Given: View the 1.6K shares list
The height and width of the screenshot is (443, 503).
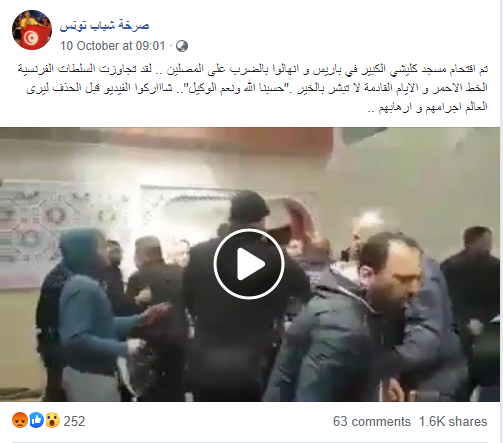Looking at the screenshot, I should pos(453,421).
